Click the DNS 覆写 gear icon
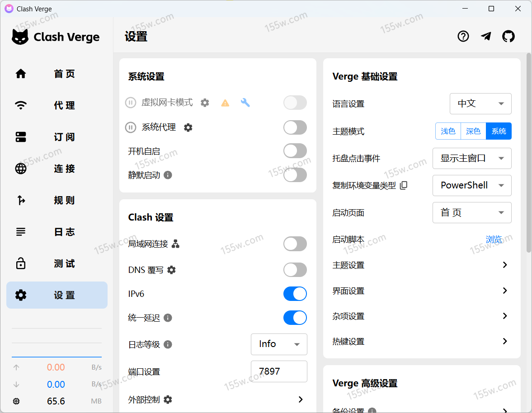This screenshot has height=413, width=532. pyautogui.click(x=171, y=270)
